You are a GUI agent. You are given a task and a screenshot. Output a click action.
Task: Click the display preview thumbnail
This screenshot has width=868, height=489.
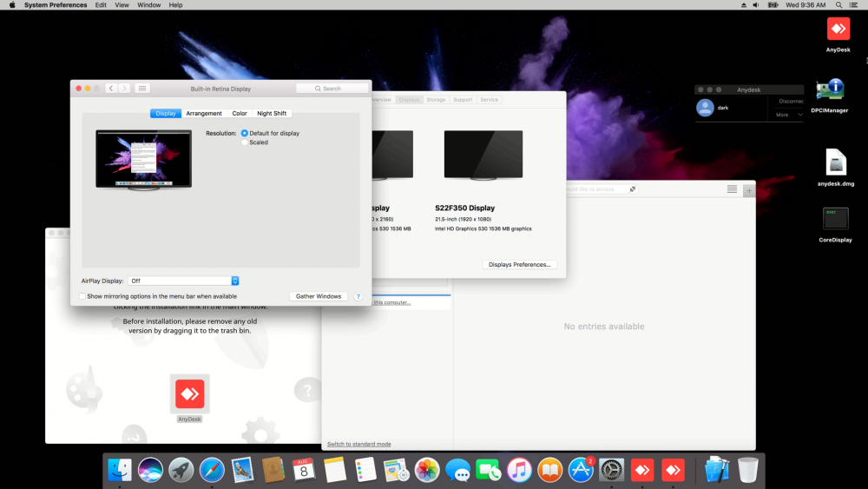143,160
